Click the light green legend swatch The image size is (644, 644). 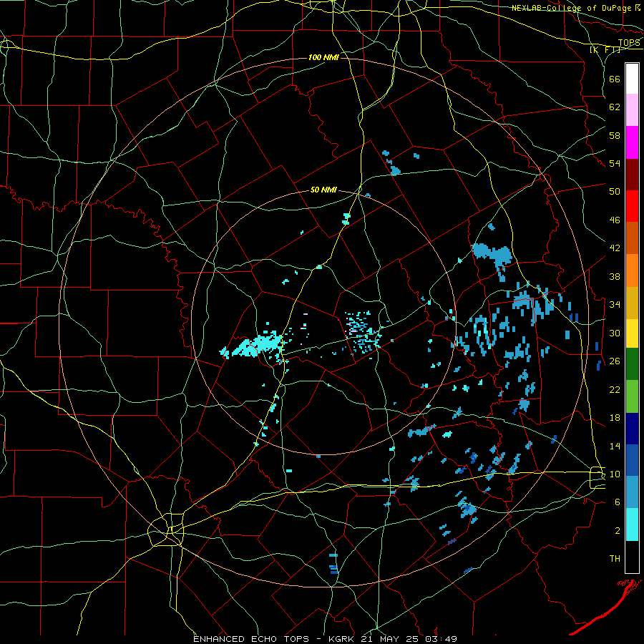(x=632, y=396)
